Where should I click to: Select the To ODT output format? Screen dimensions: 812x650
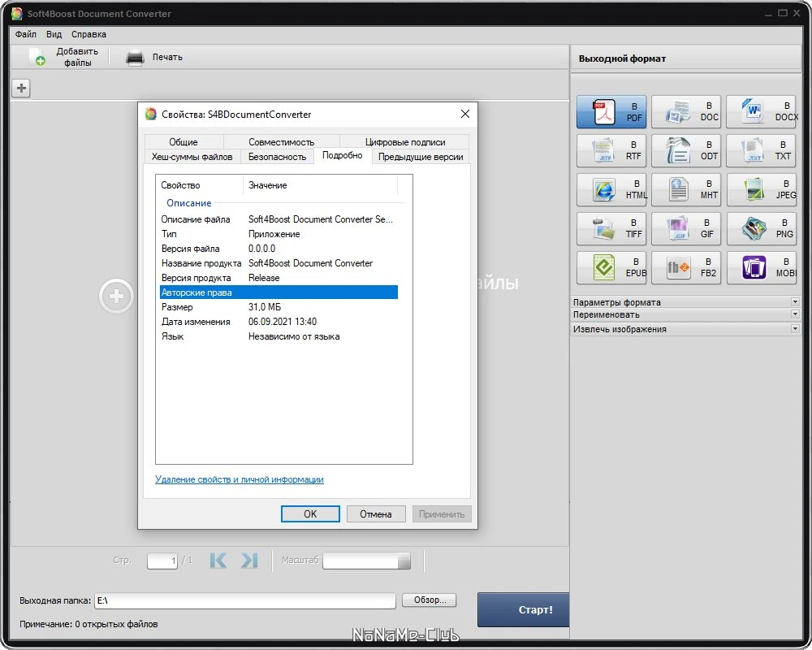click(685, 150)
